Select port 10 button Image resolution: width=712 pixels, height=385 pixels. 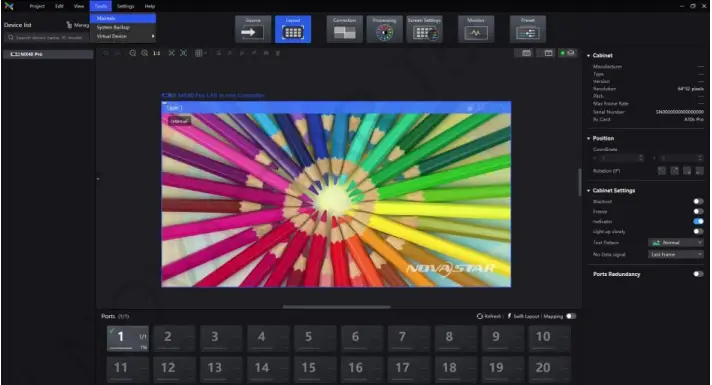550,338
